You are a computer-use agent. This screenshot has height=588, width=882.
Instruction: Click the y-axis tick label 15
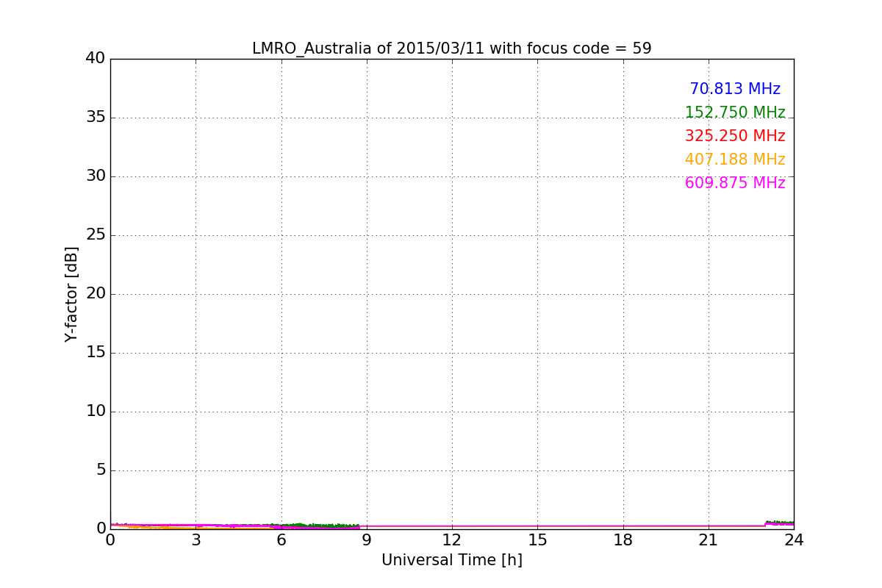[96, 353]
